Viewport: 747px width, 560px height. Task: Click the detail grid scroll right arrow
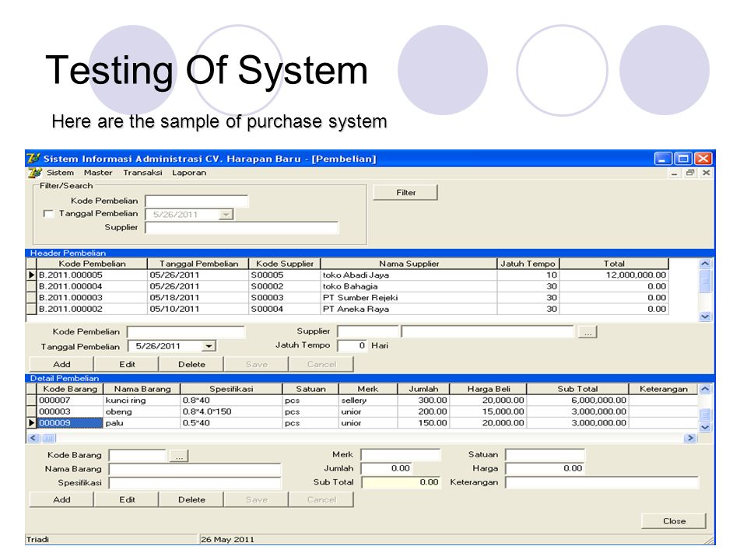pos(690,438)
